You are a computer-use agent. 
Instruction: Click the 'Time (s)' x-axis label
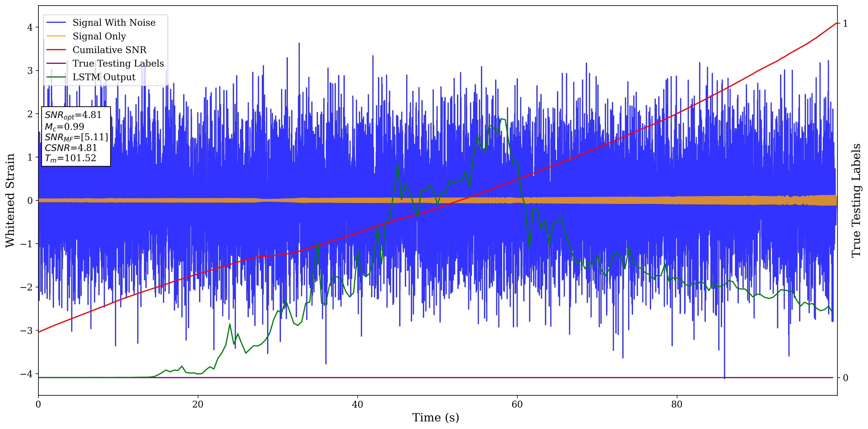click(x=435, y=418)
